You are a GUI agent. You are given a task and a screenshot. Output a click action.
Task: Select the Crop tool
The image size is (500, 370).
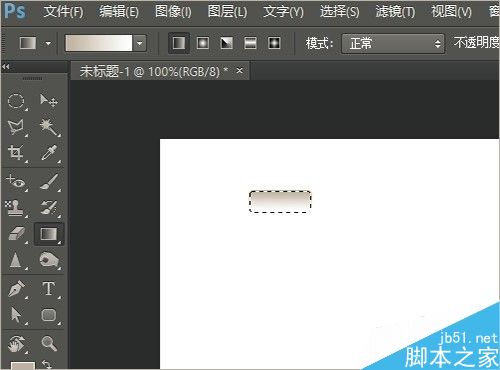point(16,153)
